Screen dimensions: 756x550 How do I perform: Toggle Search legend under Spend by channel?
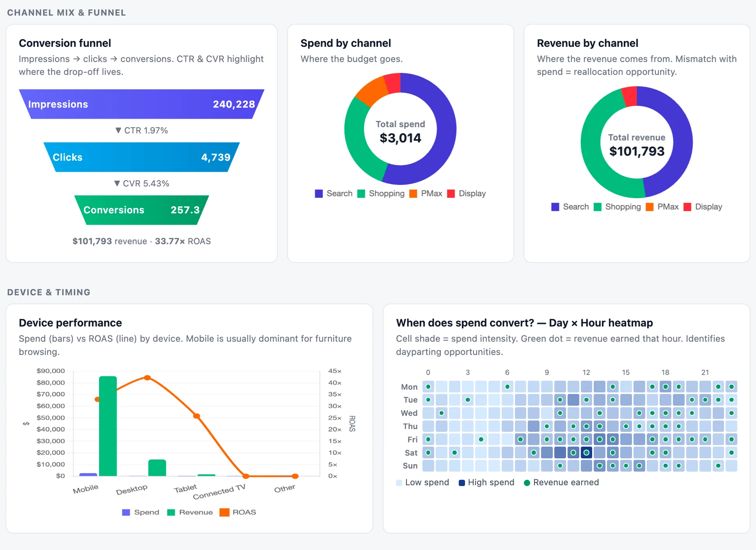click(x=334, y=193)
